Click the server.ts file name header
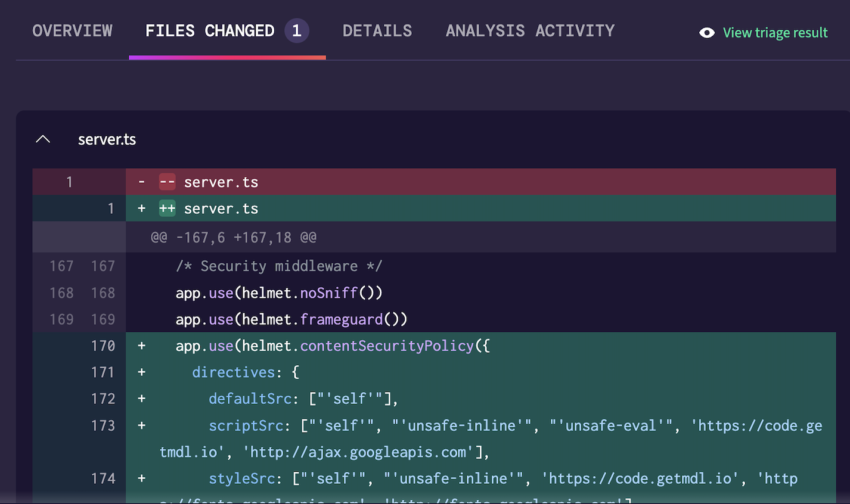The height and width of the screenshot is (504, 850). 107,139
